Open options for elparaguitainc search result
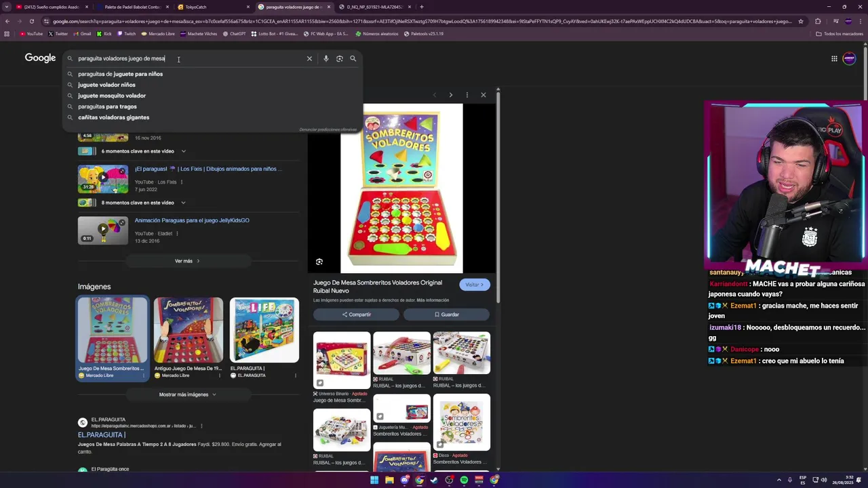This screenshot has width=868, height=488. pyautogui.click(x=201, y=426)
